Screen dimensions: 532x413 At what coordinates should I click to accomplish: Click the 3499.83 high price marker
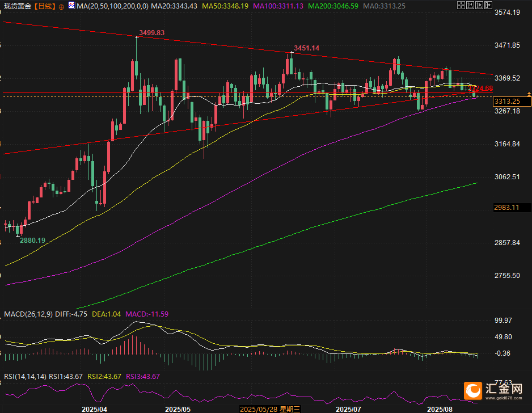pos(152,33)
